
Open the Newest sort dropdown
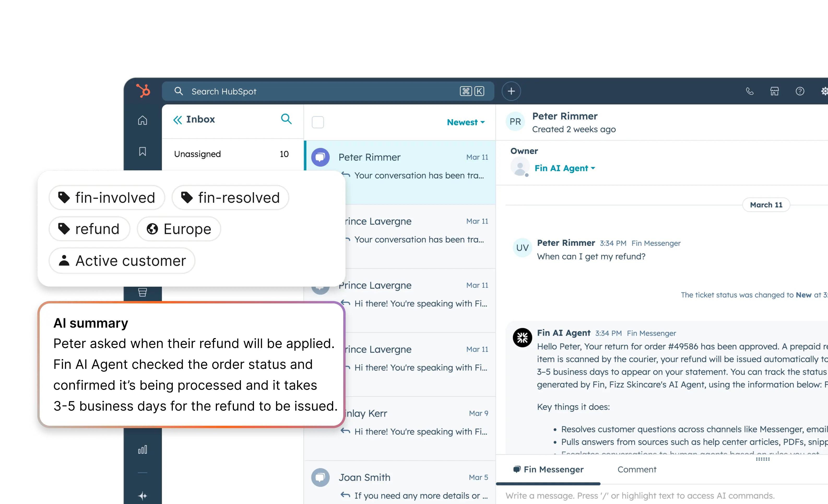pos(466,122)
